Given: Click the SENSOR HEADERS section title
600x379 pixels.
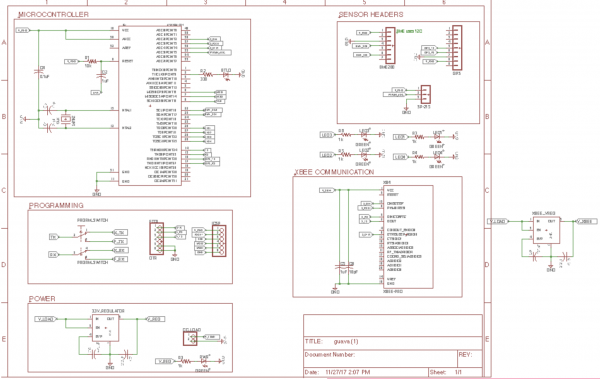Looking at the screenshot, I should click(371, 15).
